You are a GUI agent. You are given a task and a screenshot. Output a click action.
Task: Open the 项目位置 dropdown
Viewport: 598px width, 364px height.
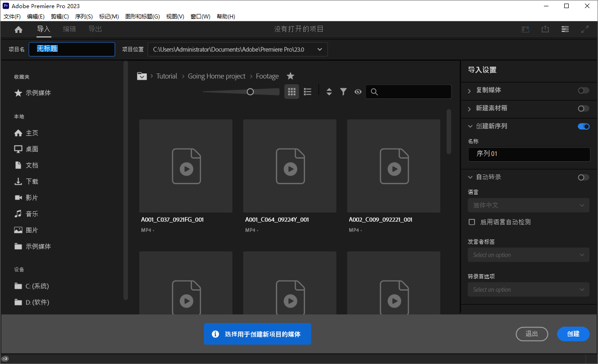(320, 49)
